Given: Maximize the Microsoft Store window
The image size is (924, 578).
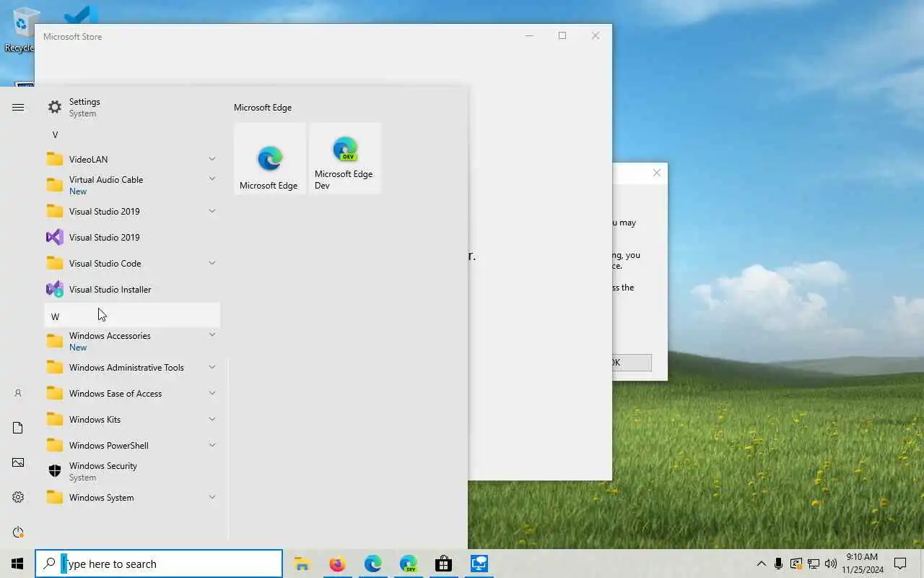Looking at the screenshot, I should pyautogui.click(x=562, y=35).
